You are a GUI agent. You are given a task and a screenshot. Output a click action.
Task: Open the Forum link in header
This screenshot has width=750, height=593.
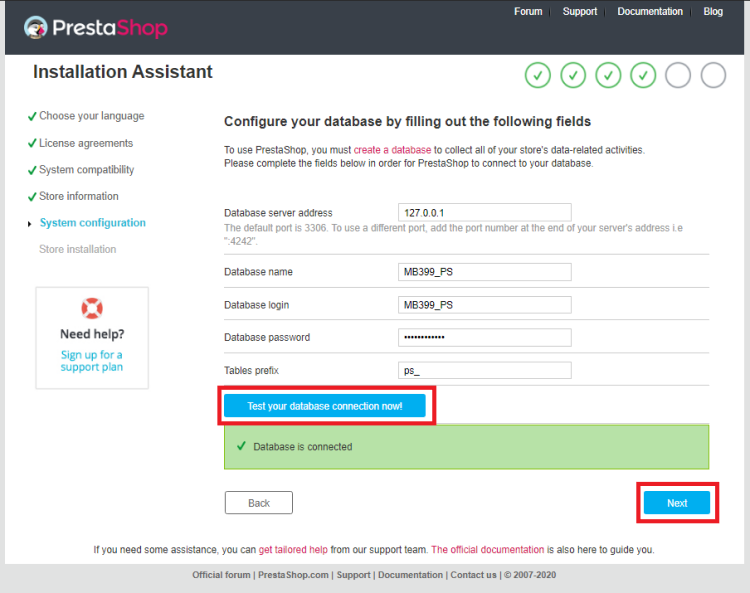point(528,11)
